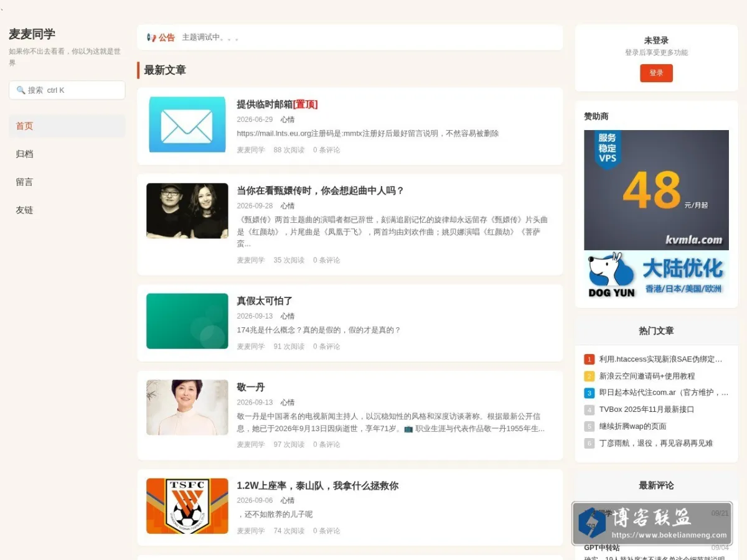The height and width of the screenshot is (560, 747).
Task: Click the DOG YUN sponsor banner
Action: tap(656, 274)
